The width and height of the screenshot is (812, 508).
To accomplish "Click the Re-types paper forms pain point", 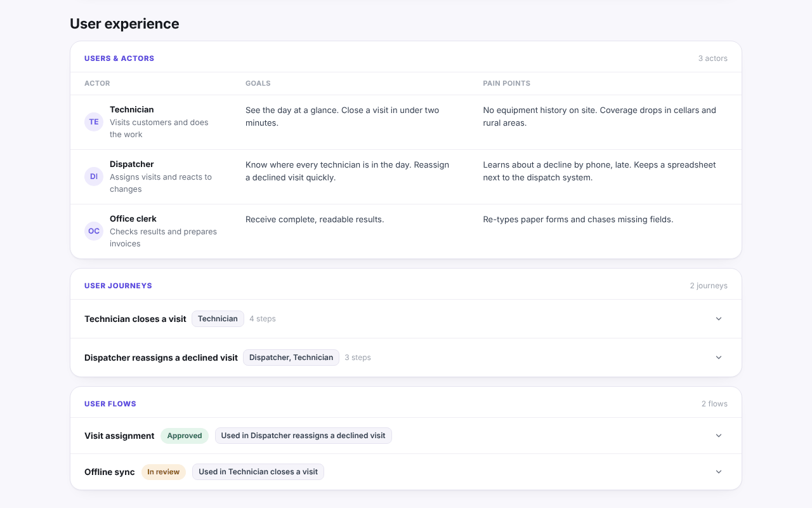I will (x=578, y=220).
